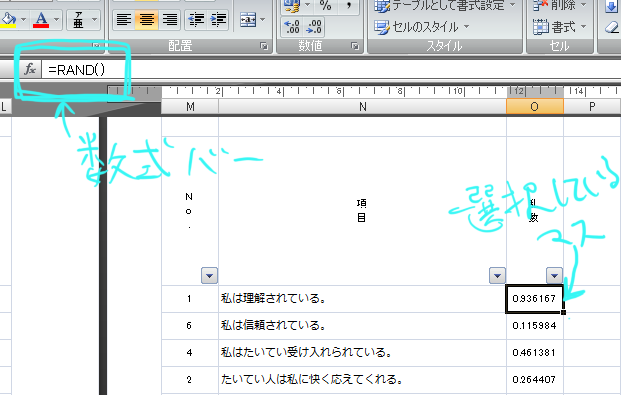Select cell containing 0.115984

(535, 326)
